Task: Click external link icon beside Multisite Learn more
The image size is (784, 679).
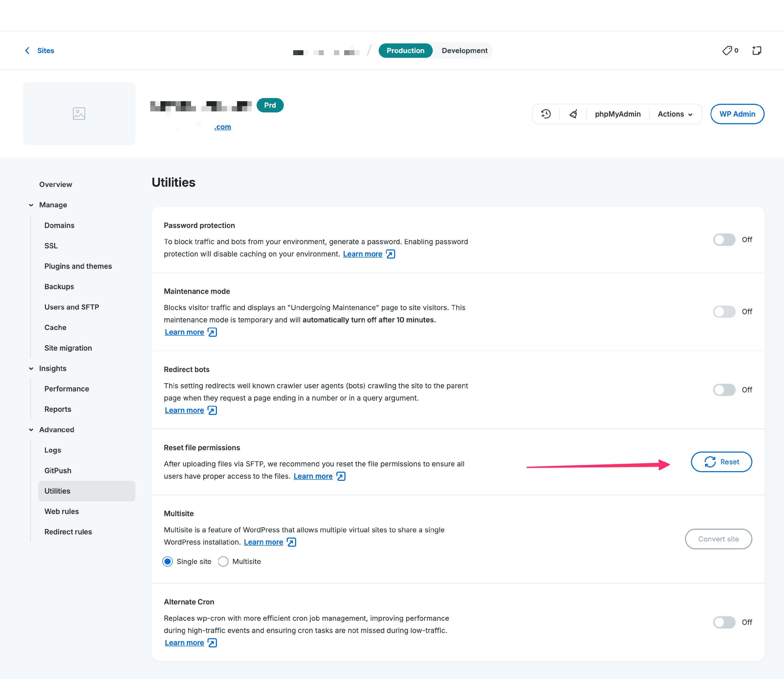Action: tap(291, 542)
